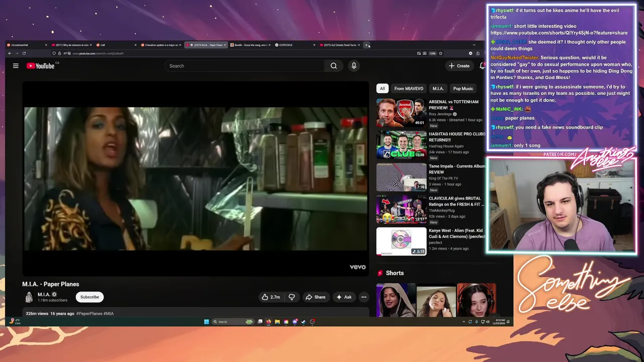
Task: Click the vevo watermark in player
Action: tap(358, 267)
